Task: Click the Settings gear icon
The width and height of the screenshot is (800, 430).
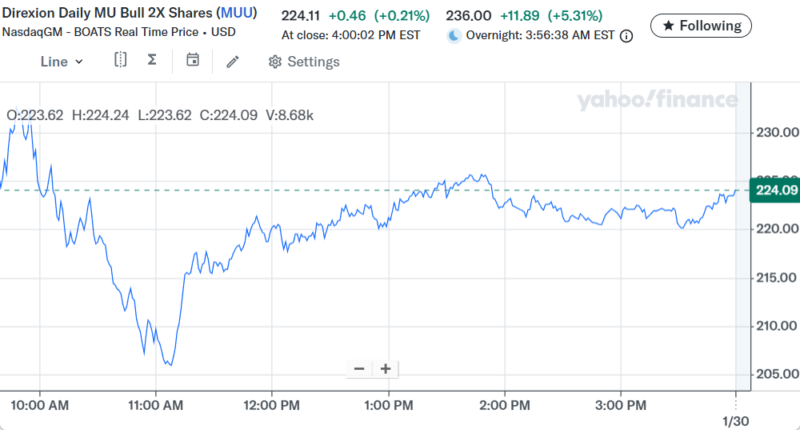Action: click(275, 62)
